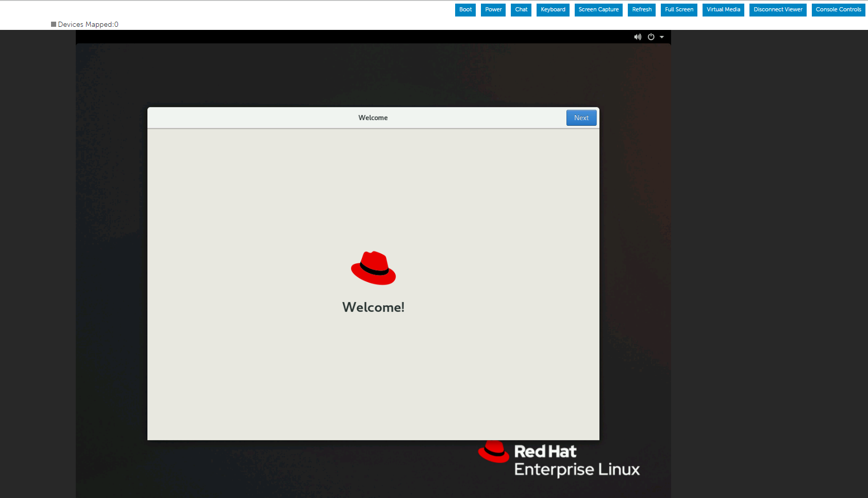The image size is (868, 498).
Task: Open the Chat panel
Action: coord(521,9)
